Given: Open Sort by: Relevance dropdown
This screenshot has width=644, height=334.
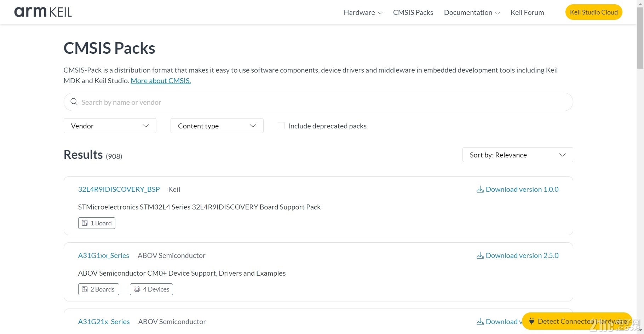Looking at the screenshot, I should (518, 155).
